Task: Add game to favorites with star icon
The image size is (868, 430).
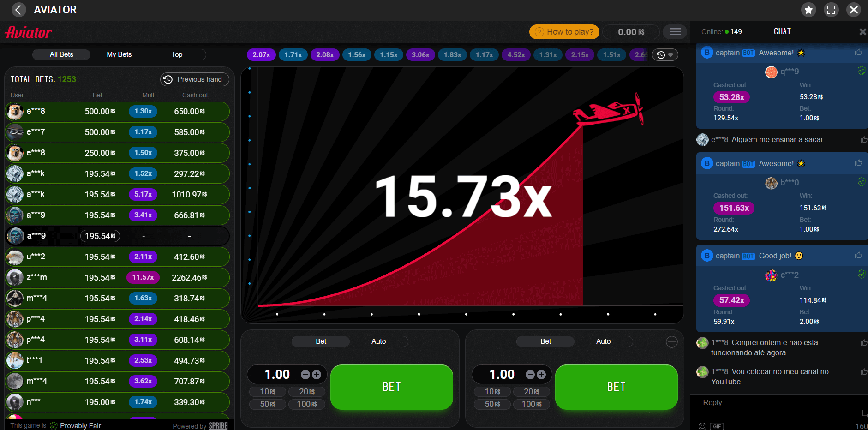Action: (808, 10)
